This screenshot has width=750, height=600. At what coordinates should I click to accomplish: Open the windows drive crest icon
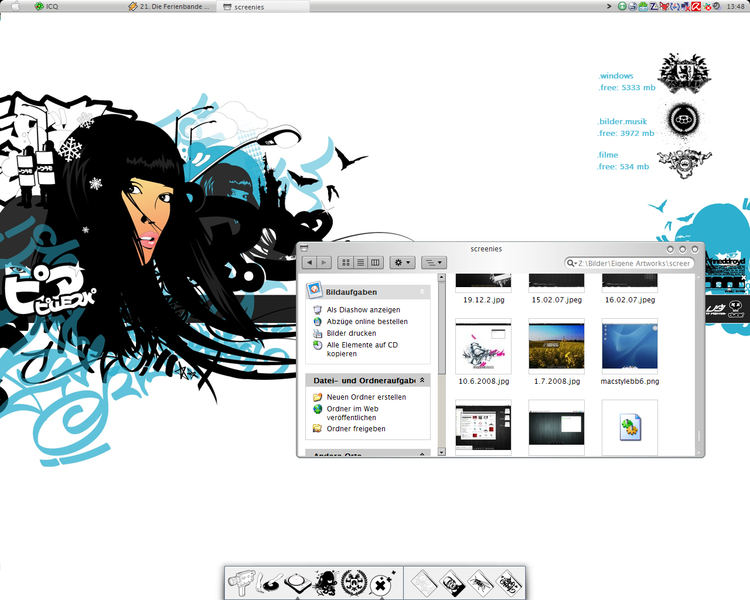(684, 73)
